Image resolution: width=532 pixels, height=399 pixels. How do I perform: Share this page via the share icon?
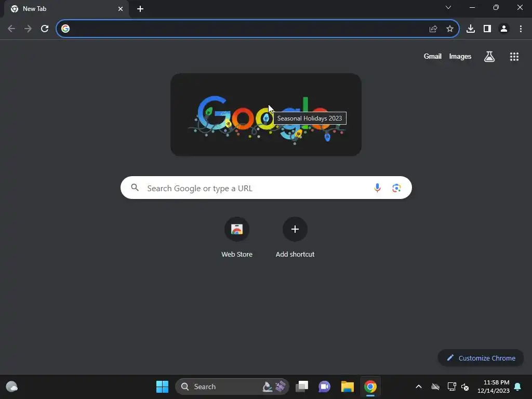(433, 29)
